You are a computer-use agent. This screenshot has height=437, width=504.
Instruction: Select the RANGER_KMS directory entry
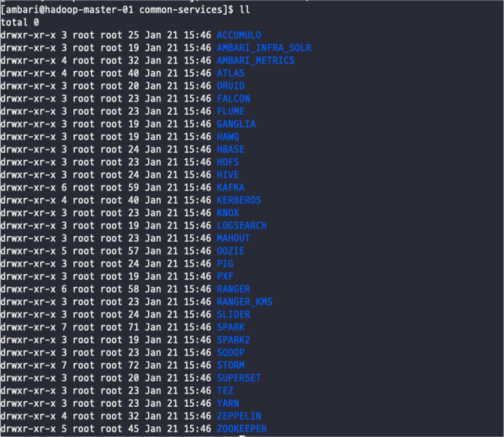pyautogui.click(x=244, y=302)
